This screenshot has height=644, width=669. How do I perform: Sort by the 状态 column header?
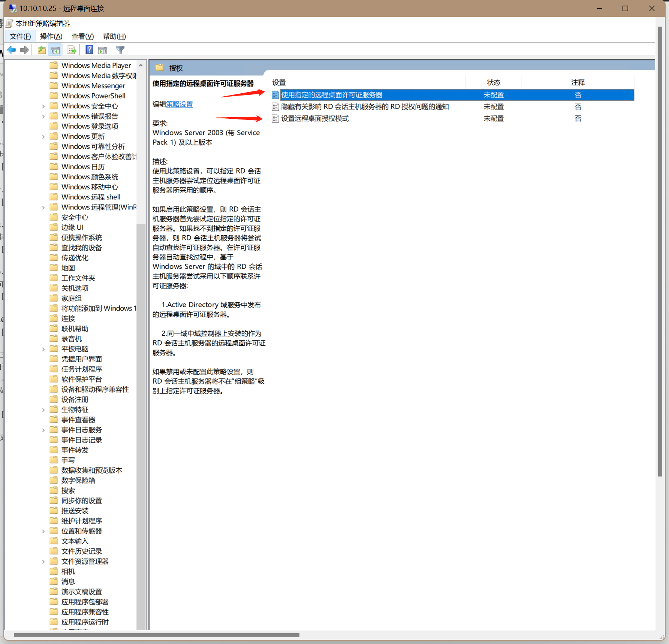coord(494,82)
